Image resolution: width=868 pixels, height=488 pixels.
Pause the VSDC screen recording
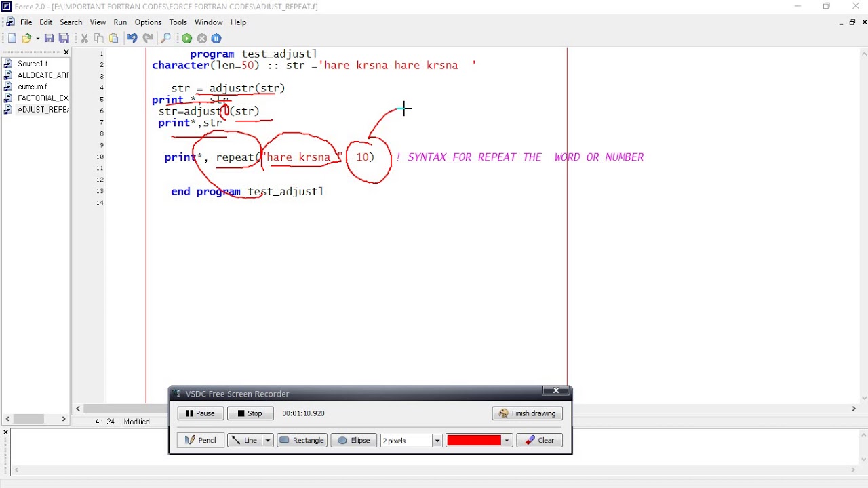(200, 413)
